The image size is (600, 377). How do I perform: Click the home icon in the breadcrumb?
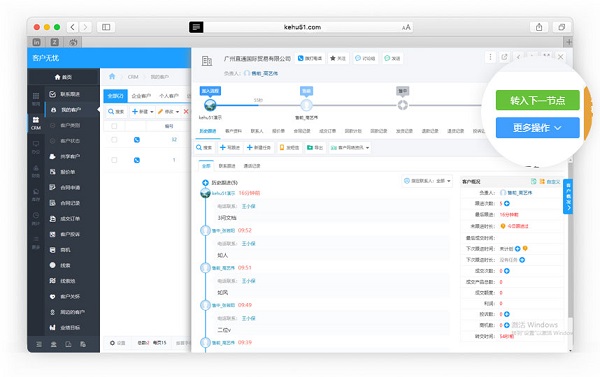[x=112, y=77]
